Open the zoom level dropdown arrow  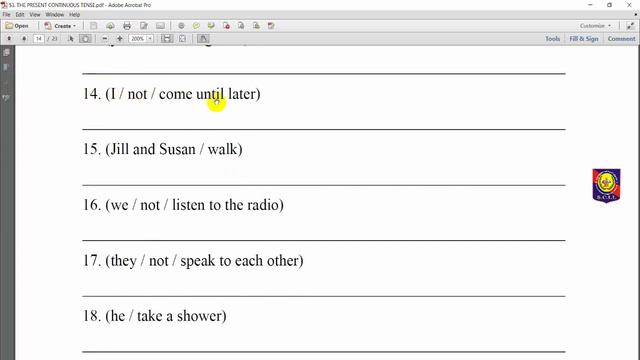[x=150, y=38]
